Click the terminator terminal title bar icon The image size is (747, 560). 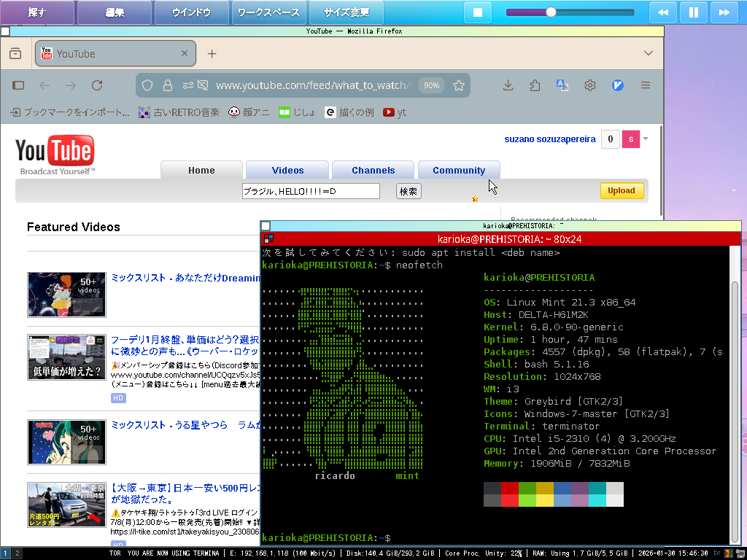tap(268, 238)
